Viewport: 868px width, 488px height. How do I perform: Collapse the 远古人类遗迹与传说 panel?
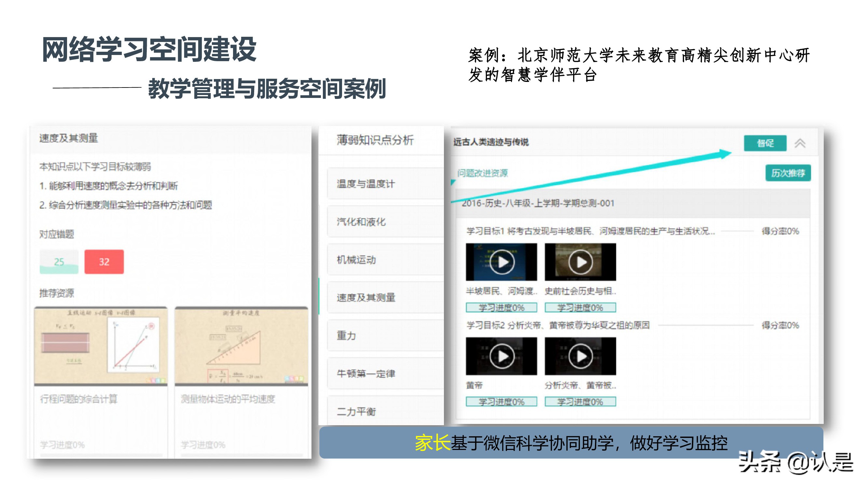tap(801, 143)
